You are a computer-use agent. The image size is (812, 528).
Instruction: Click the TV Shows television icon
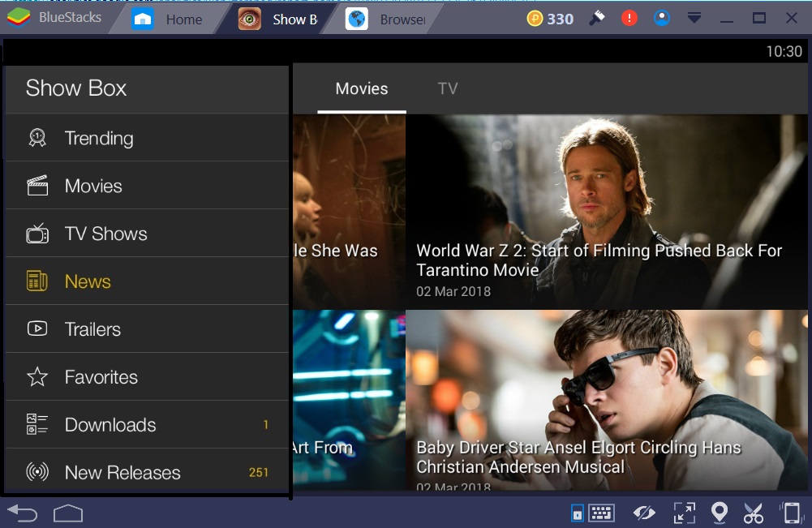[x=37, y=234]
